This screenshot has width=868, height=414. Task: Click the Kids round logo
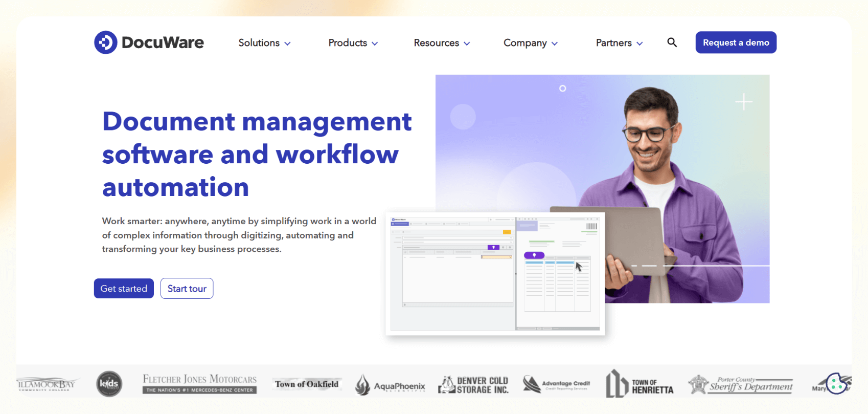(109, 384)
